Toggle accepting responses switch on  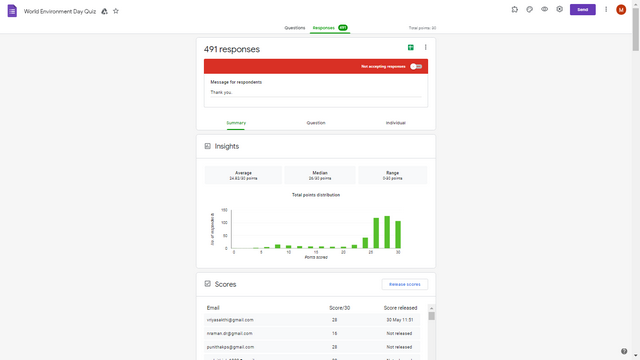[416, 67]
